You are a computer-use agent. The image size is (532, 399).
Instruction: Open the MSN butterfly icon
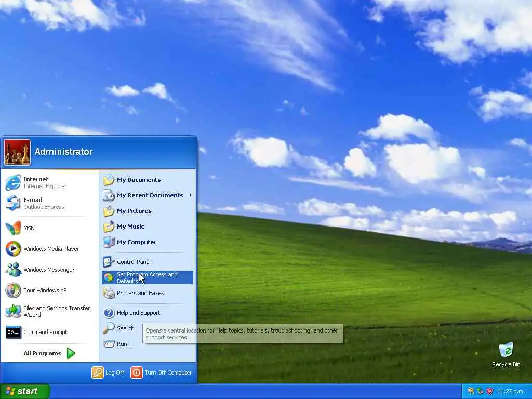tap(13, 228)
